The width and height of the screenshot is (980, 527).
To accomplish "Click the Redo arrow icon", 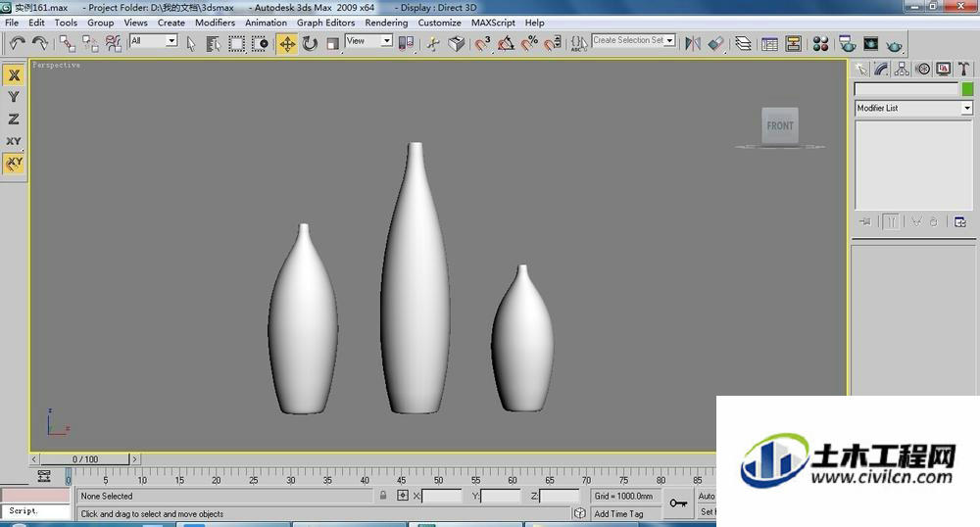I will pyautogui.click(x=39, y=43).
